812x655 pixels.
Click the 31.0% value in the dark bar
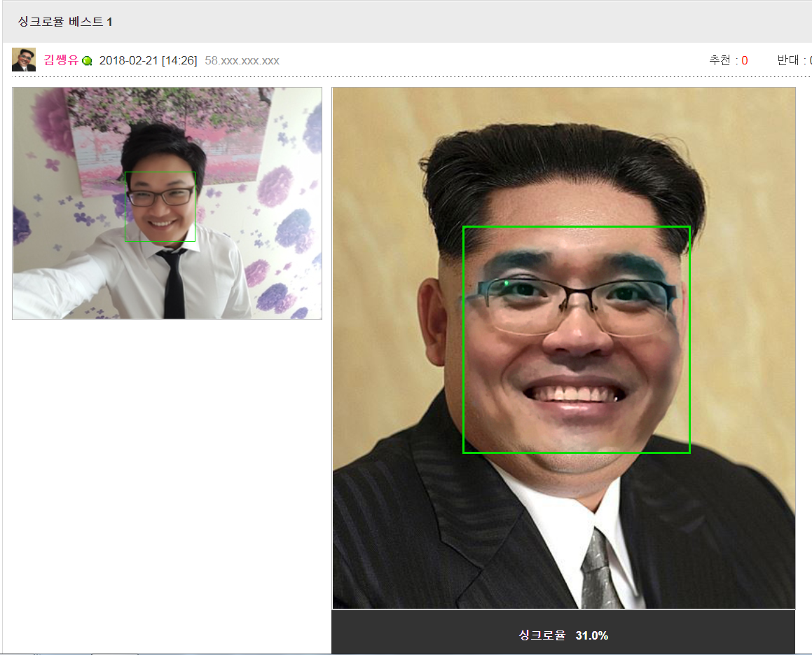point(591,635)
